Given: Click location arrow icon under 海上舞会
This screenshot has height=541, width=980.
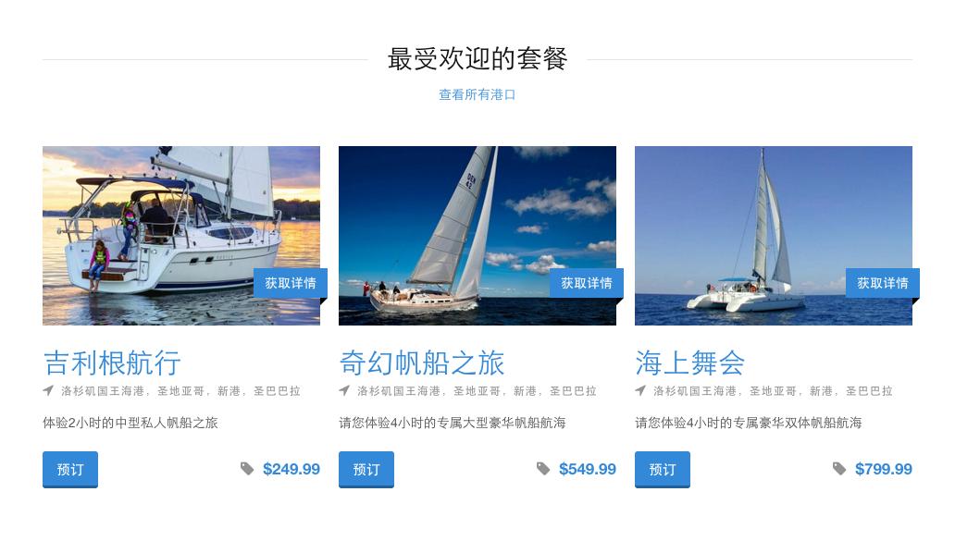Looking at the screenshot, I should [640, 391].
